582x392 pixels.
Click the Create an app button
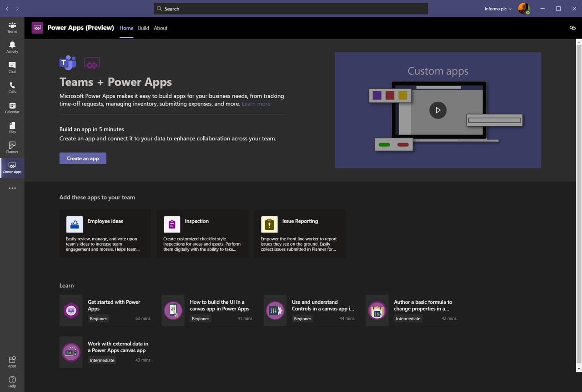(82, 158)
